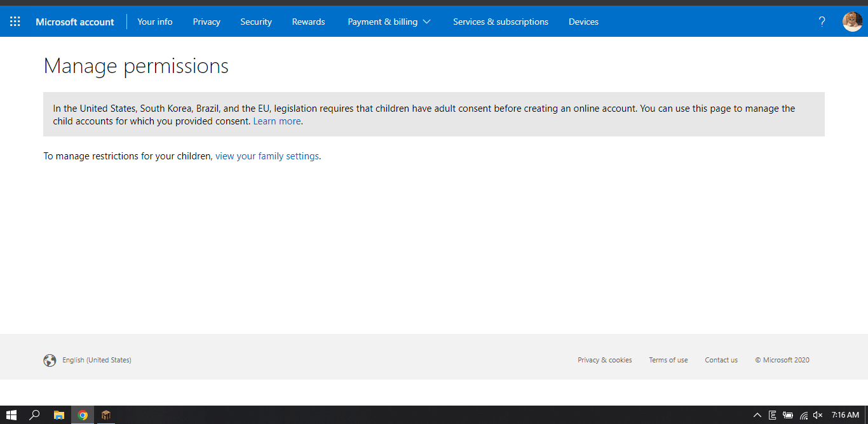Open the Wi-Fi network icon in tray
Viewport: 868px width, 424px height.
803,415
